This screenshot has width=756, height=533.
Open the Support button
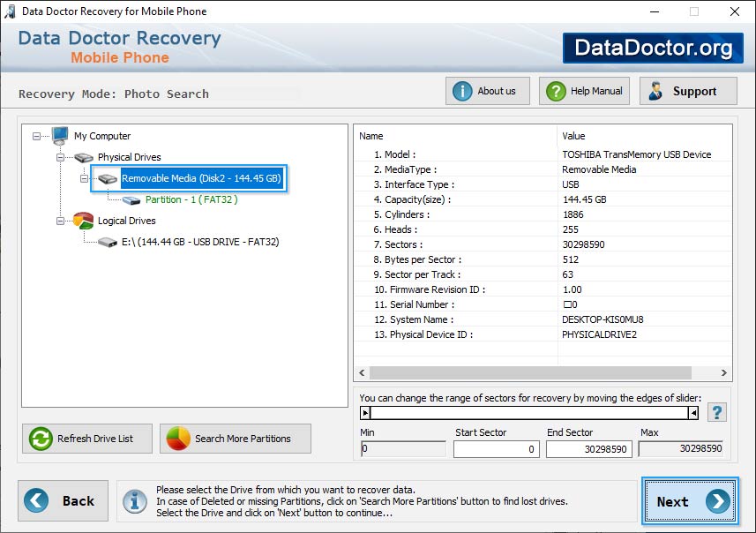(688, 91)
